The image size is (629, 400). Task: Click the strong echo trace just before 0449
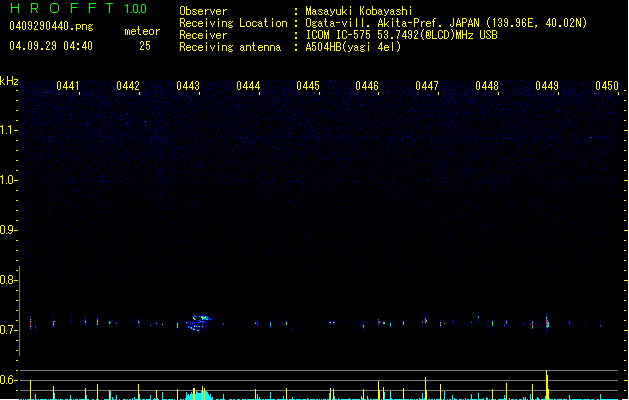pyautogui.click(x=547, y=321)
